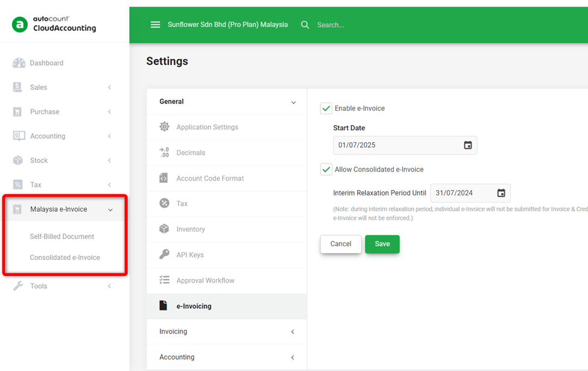Click the Cancel button

pos(341,244)
